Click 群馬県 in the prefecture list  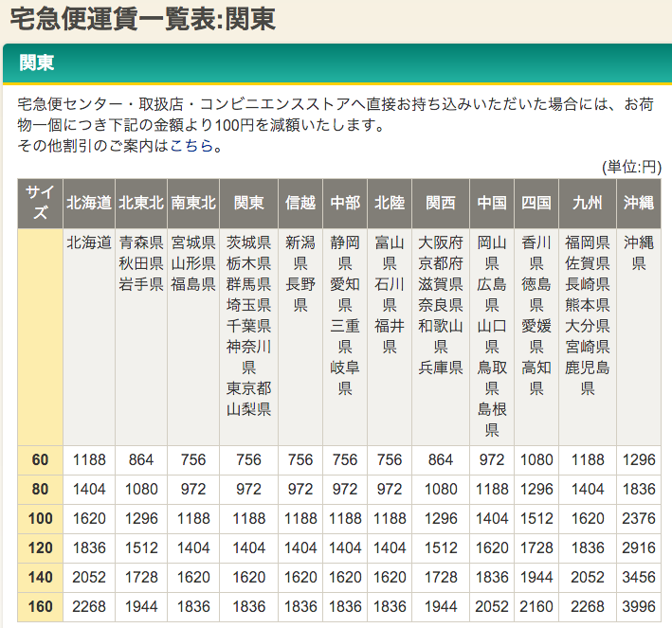pos(248,284)
